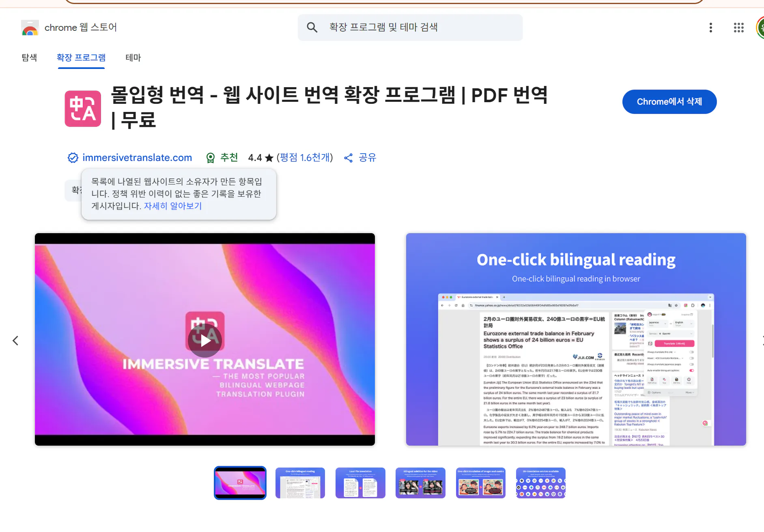This screenshot has width=764, height=532.
Task: Click the 몰입형 번역 extension title
Action: pos(329,107)
